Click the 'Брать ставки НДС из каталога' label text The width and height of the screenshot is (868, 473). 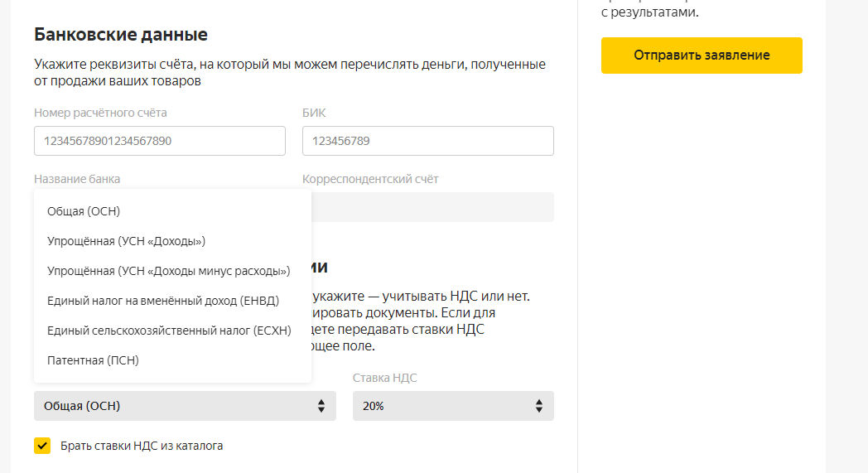coord(142,446)
